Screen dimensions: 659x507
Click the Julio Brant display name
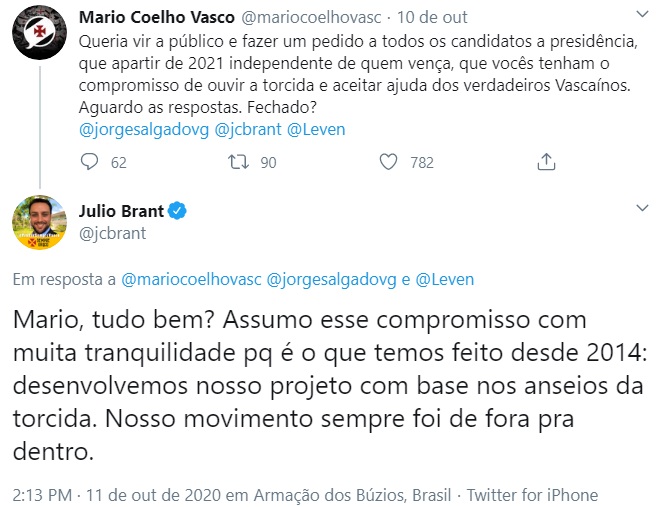click(x=120, y=211)
